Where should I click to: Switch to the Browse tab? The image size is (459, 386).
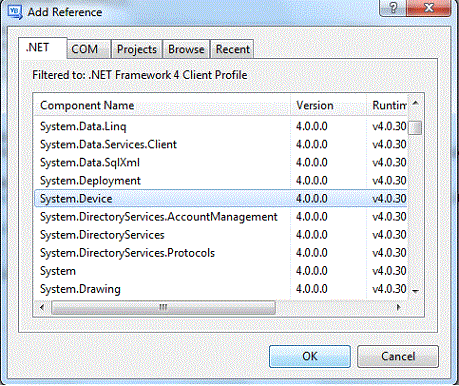186,49
